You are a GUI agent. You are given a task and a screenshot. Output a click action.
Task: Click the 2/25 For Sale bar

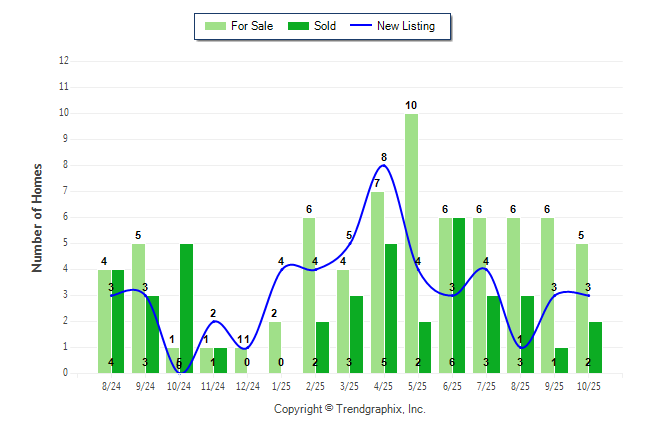click(x=309, y=295)
